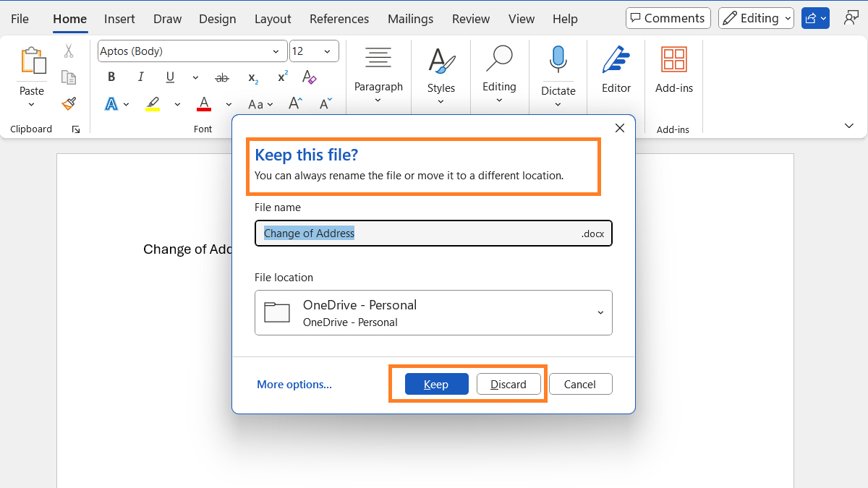Start Dictate with the microphone icon
This screenshot has height=488, width=868.
pos(558,61)
